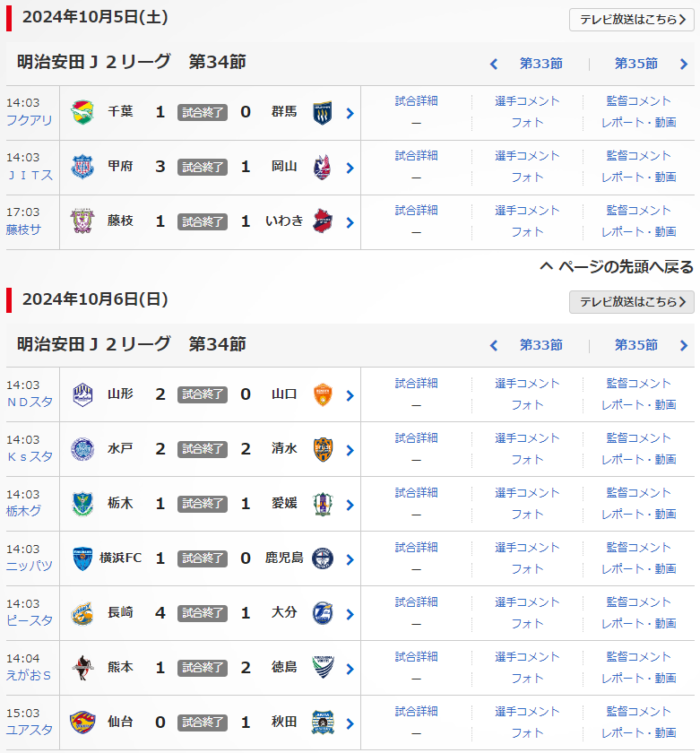Open match arrow for 千葉 vs 群馬
700x753 pixels.
(x=350, y=113)
